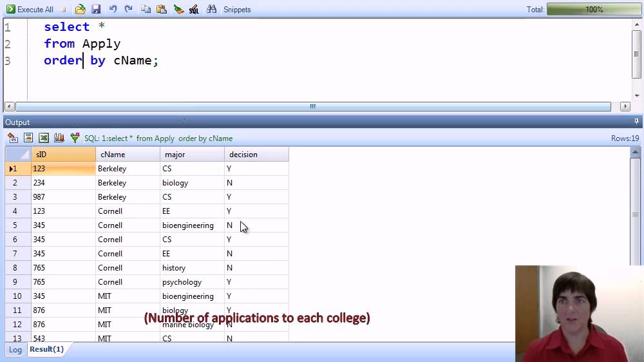Screen dimensions: 644x362
Task: Select sID cell 123 in row 1
Action: click(63, 169)
